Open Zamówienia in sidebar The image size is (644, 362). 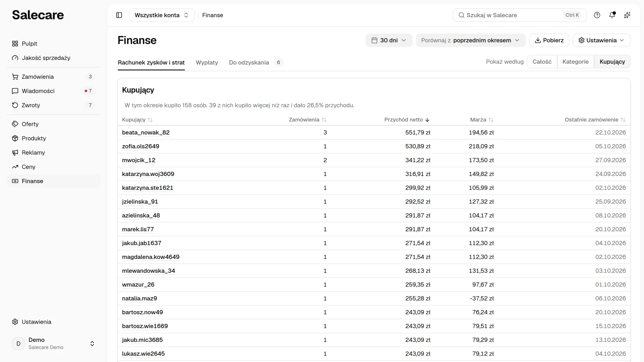[54, 77]
